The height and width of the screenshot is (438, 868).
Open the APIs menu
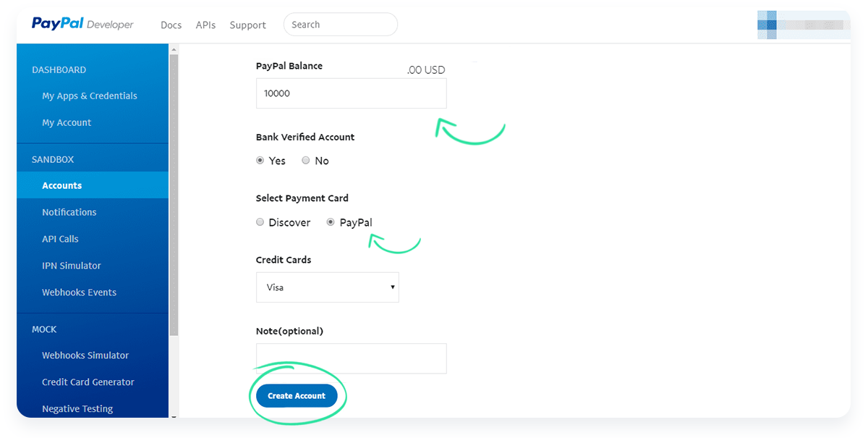[x=205, y=25]
